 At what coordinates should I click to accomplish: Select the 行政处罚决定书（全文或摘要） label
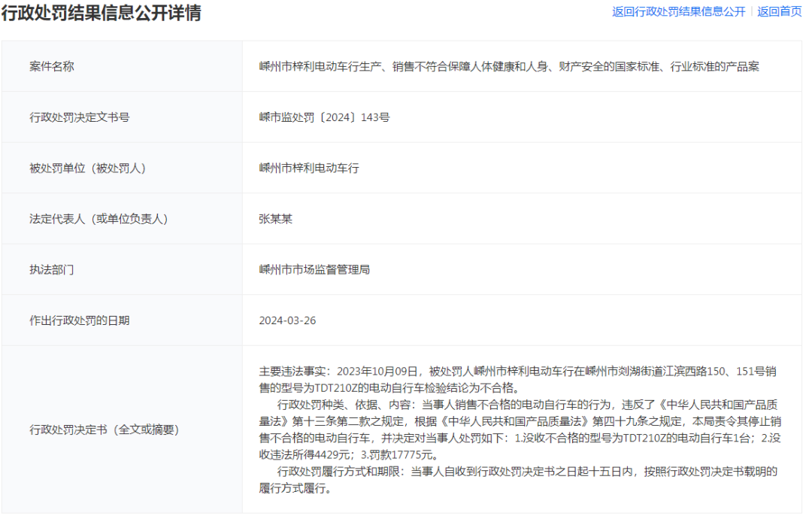tap(104, 429)
